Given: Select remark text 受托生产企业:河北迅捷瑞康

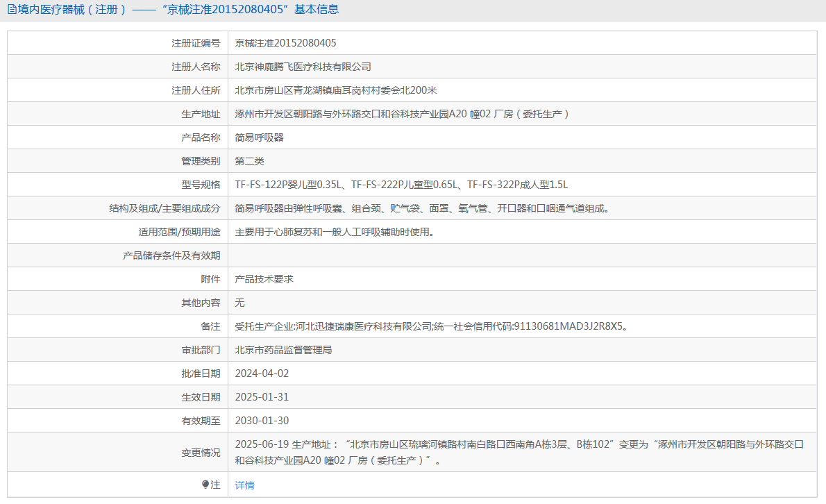Looking at the screenshot, I should point(432,326).
